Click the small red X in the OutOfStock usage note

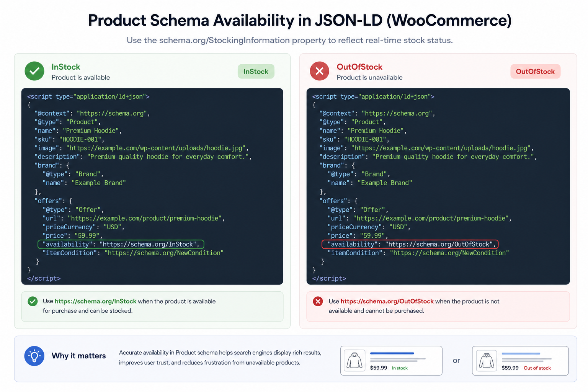click(318, 301)
